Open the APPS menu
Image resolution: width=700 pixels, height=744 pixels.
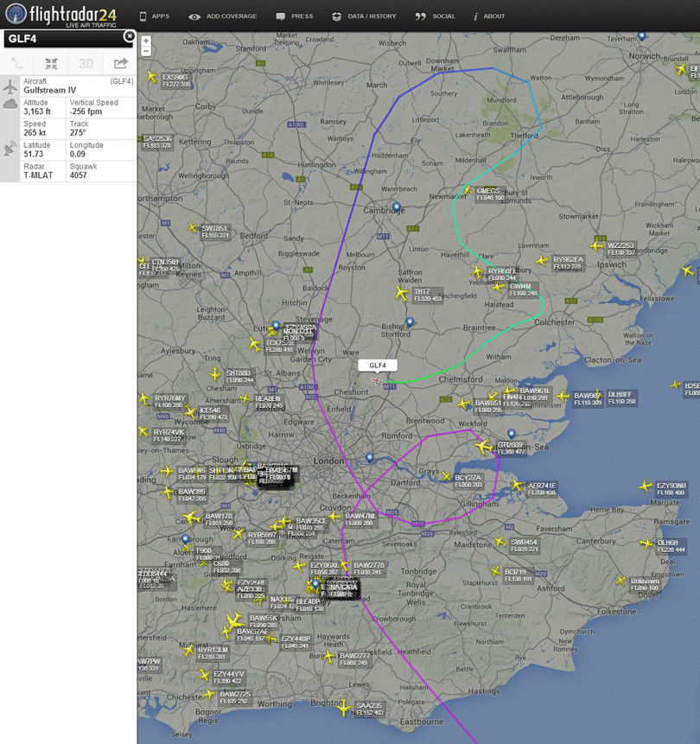[155, 16]
